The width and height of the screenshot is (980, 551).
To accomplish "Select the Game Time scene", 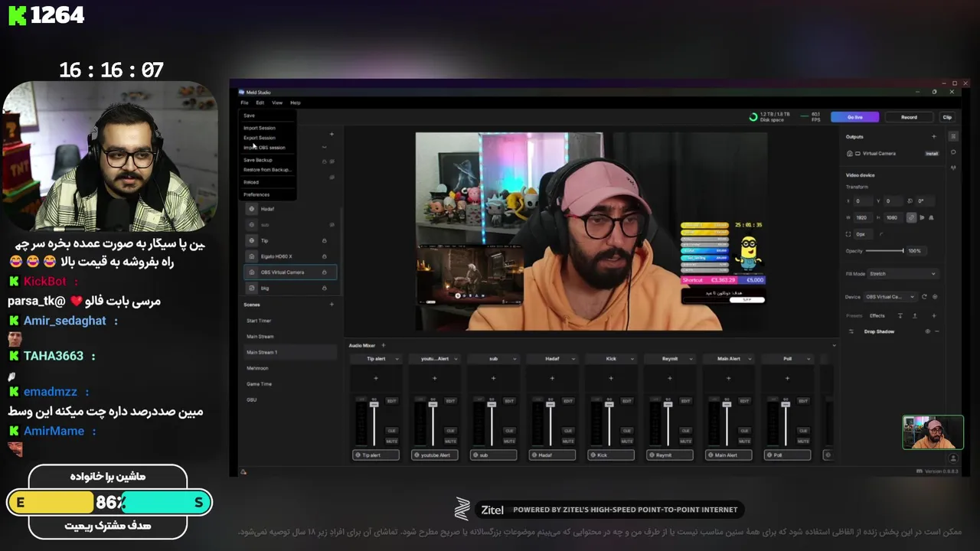I will click(289, 384).
